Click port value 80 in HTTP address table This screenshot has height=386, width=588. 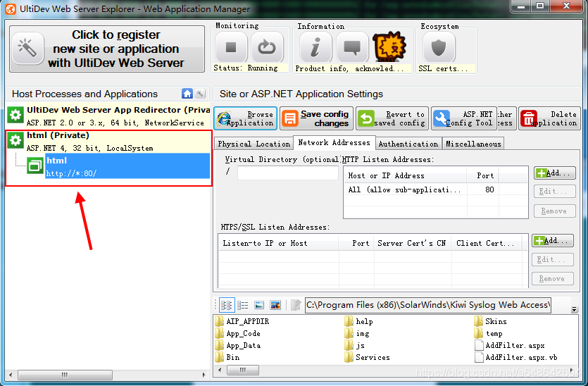point(489,189)
